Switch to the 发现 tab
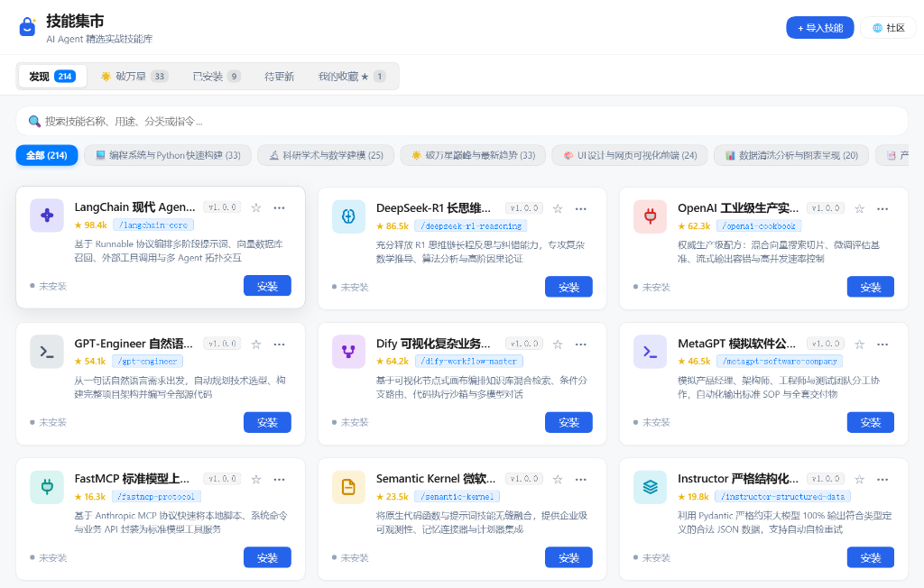This screenshot has width=924, height=588. tap(51, 76)
